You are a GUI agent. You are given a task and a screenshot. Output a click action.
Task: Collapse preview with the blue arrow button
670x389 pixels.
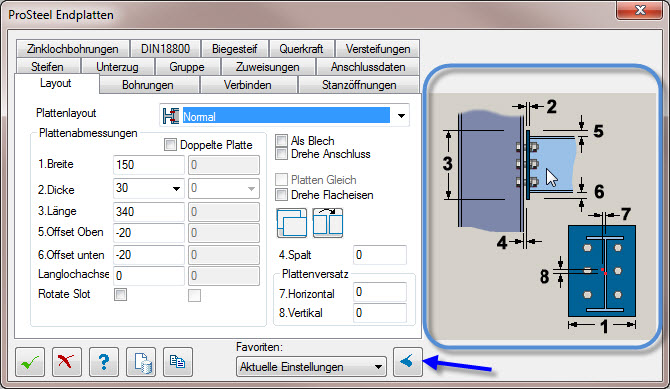[408, 362]
